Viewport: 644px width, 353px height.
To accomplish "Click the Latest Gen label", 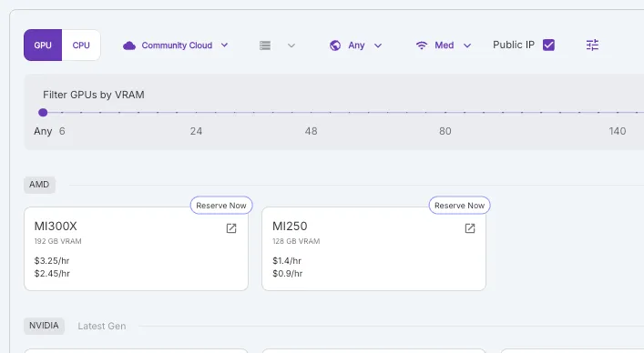I will click(102, 326).
